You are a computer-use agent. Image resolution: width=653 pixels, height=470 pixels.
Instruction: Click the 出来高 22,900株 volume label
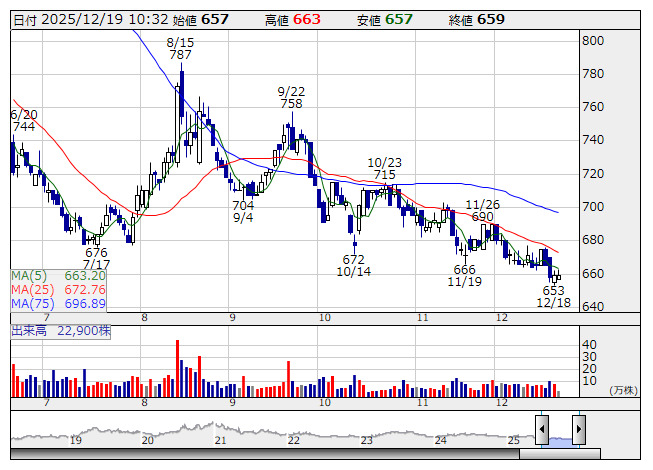click(61, 331)
